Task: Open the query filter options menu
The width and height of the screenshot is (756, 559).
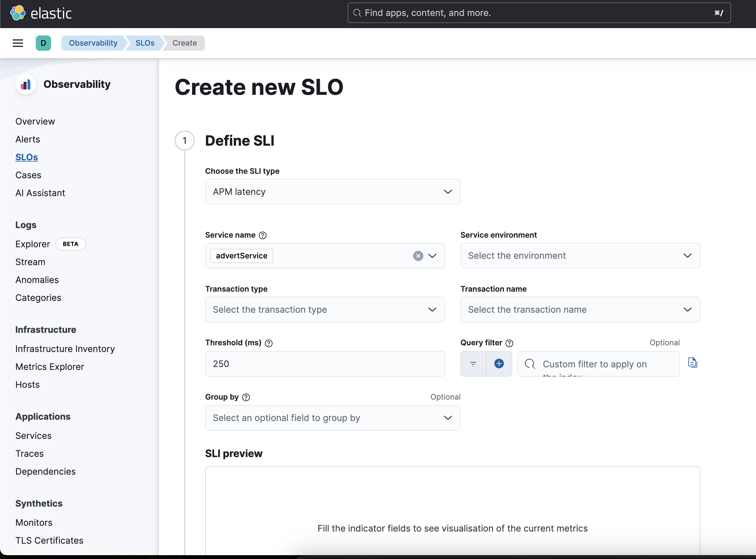Action: click(x=473, y=364)
